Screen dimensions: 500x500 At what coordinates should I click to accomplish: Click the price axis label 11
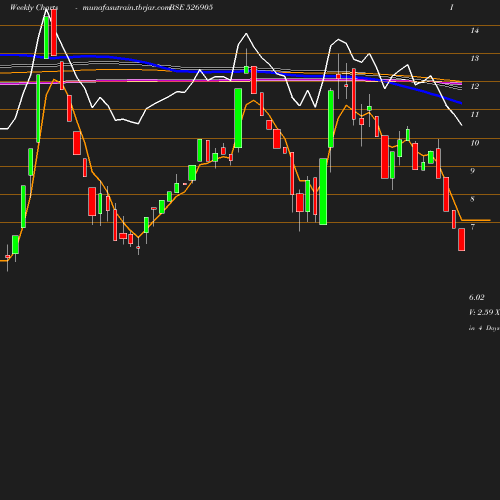pyautogui.click(x=475, y=115)
